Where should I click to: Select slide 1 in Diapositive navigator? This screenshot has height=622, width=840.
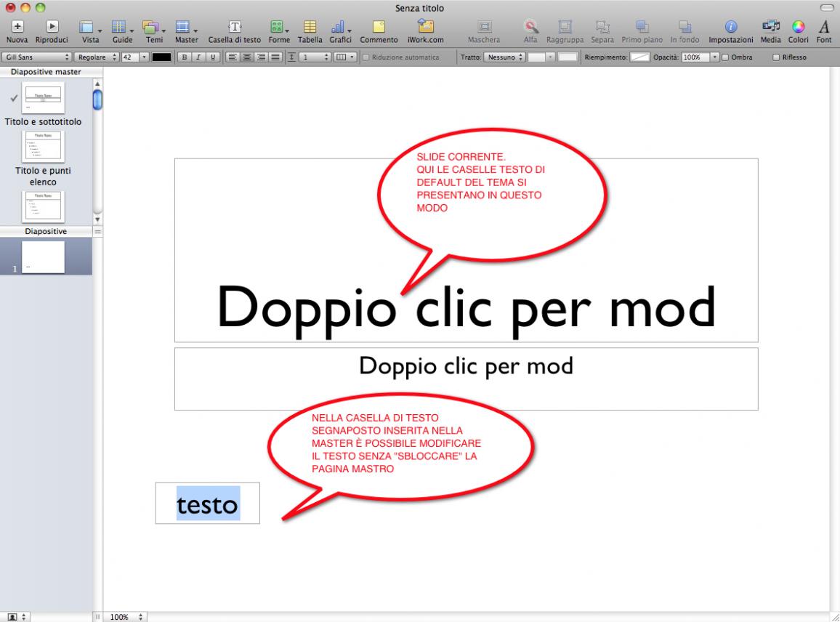tap(43, 257)
